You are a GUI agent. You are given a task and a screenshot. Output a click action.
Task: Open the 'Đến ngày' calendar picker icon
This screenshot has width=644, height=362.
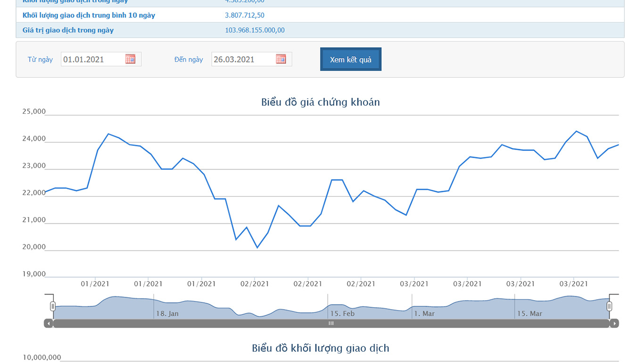[x=281, y=59]
